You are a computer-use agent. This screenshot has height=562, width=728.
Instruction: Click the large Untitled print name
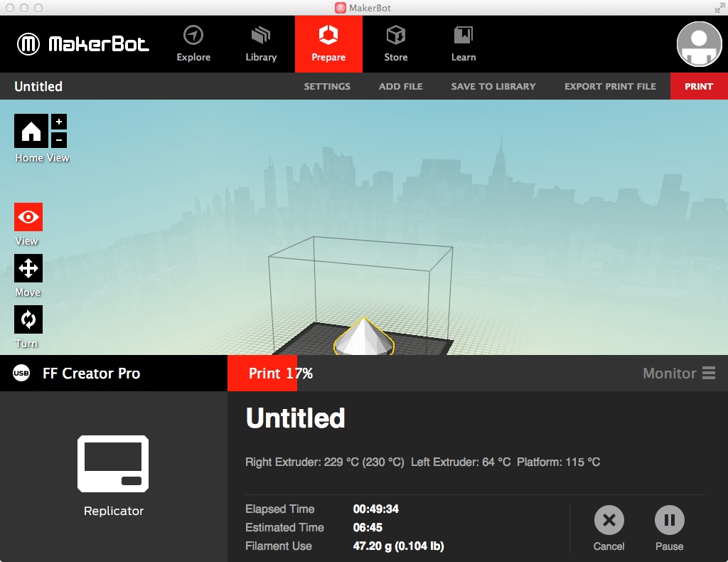295,418
